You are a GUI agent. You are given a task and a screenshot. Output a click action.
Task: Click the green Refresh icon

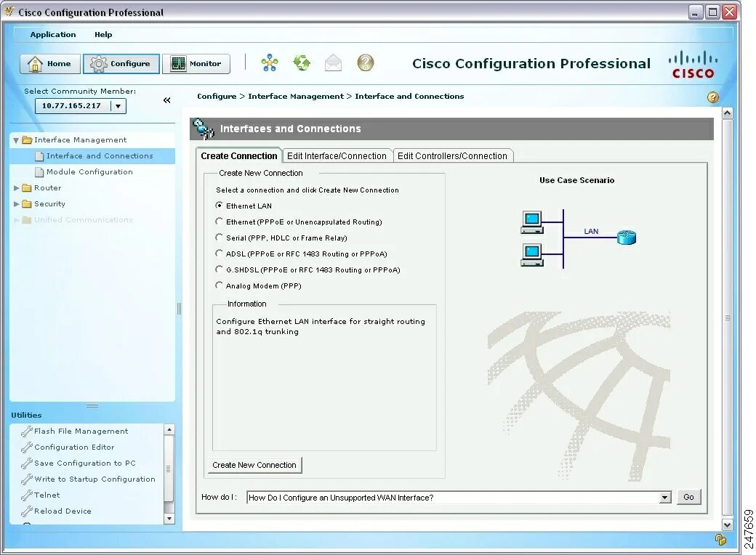[x=302, y=63]
